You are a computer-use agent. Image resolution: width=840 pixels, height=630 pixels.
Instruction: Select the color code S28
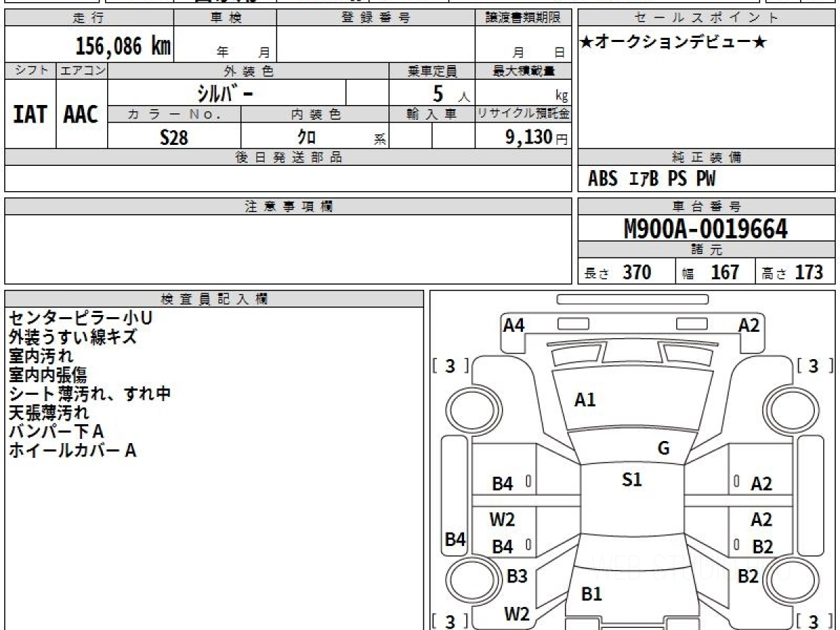pyautogui.click(x=174, y=137)
